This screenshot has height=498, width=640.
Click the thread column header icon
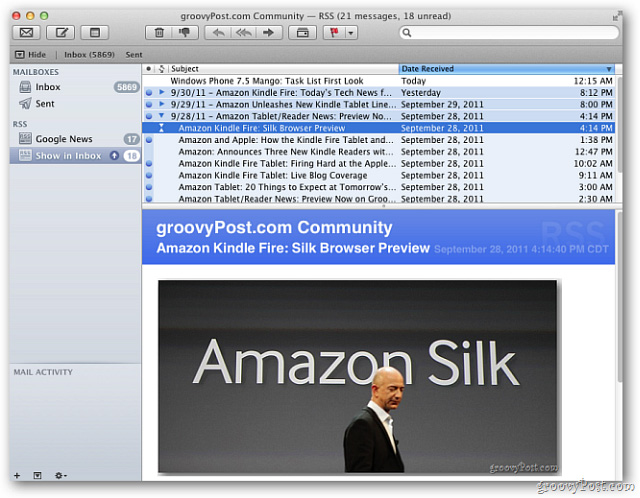pos(162,69)
